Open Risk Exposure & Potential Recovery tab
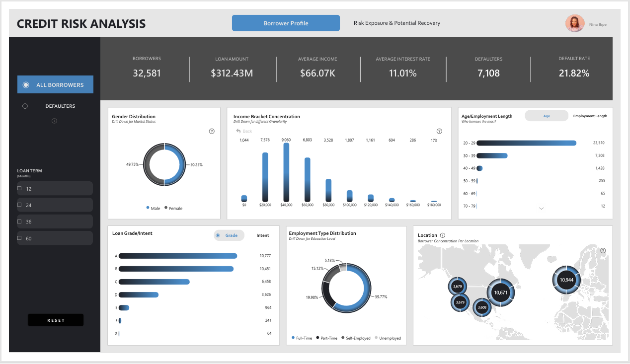 click(x=396, y=23)
